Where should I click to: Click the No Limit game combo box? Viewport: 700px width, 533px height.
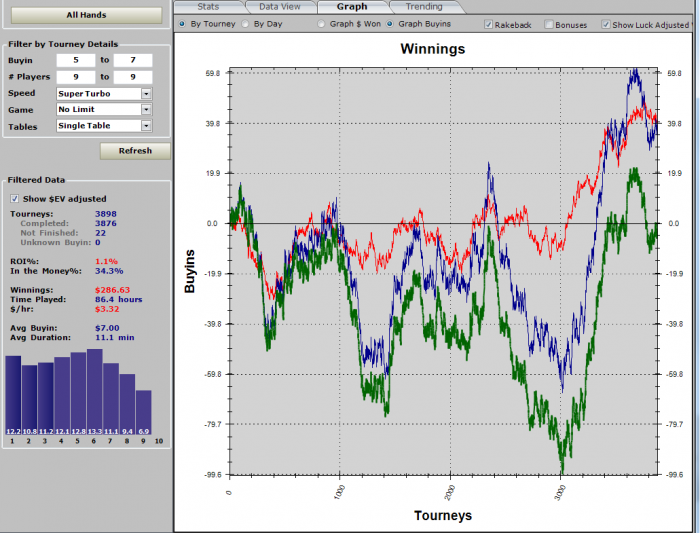(104, 110)
